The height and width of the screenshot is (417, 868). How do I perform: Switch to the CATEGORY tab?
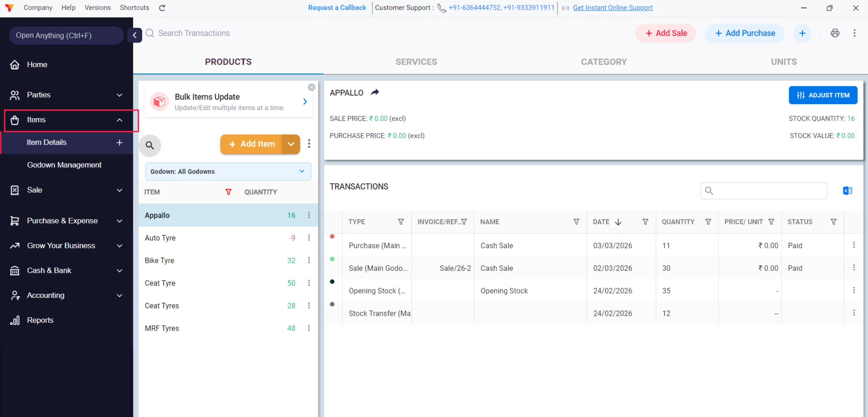[604, 61]
